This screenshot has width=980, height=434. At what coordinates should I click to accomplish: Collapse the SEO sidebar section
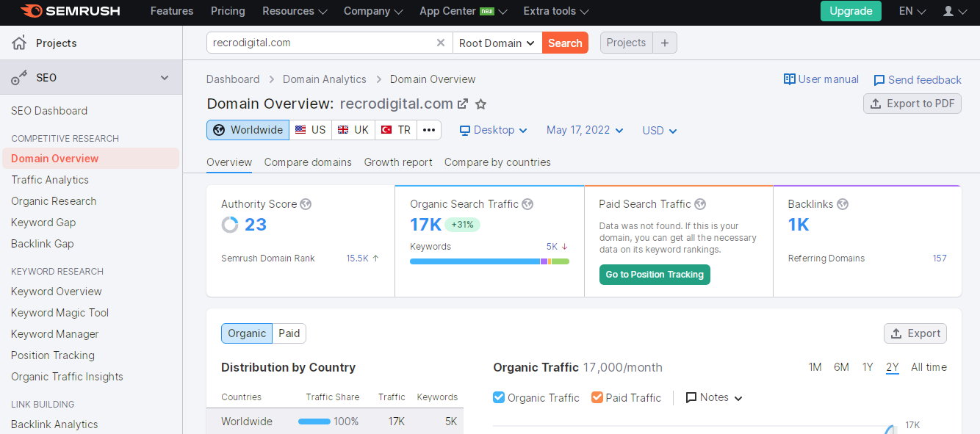(165, 78)
